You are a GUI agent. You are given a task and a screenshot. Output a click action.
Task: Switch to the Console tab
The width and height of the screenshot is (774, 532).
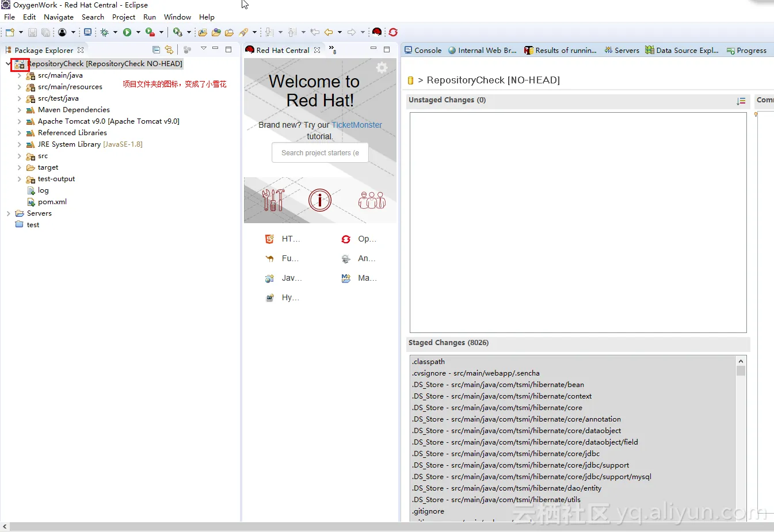coord(423,50)
